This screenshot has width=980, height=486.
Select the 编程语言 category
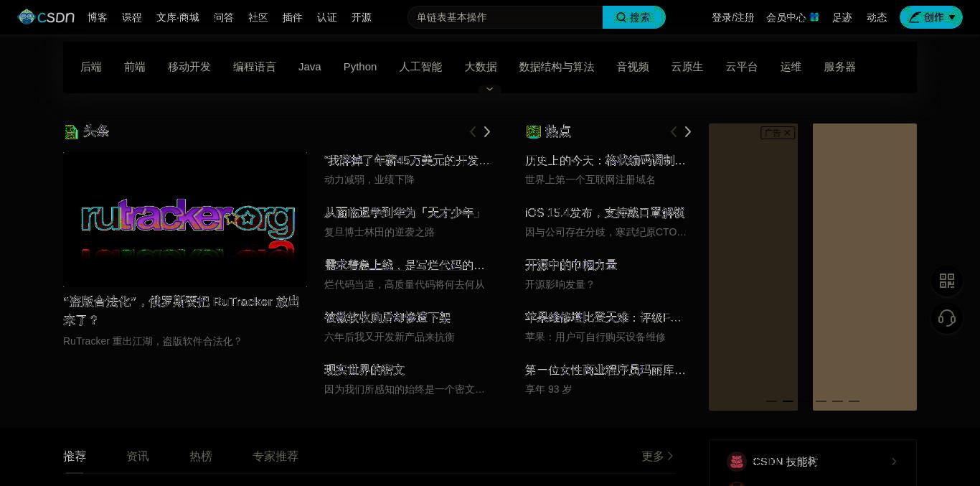pos(255,67)
